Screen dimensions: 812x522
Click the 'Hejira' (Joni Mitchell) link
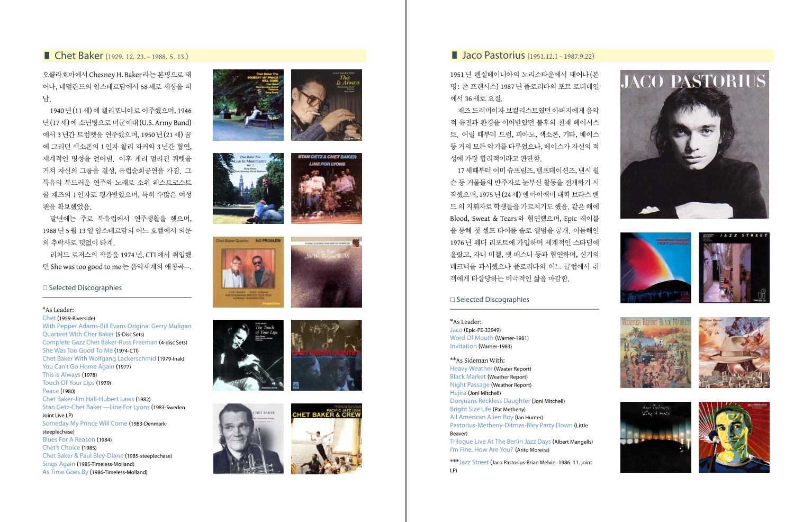458,393
